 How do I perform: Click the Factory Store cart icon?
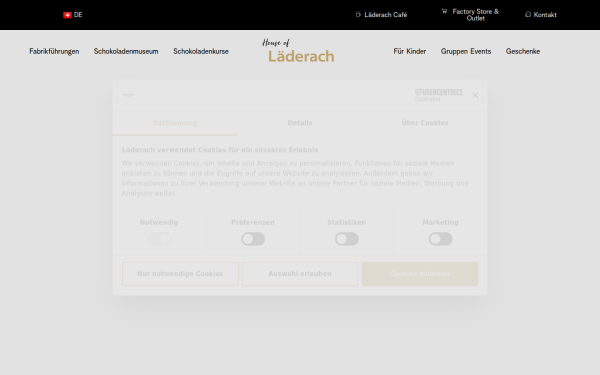pyautogui.click(x=444, y=11)
